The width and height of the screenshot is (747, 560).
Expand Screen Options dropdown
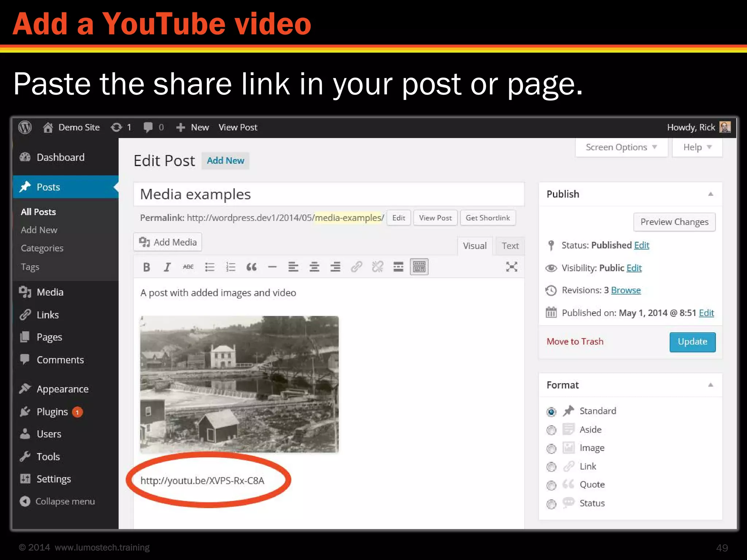tap(622, 147)
